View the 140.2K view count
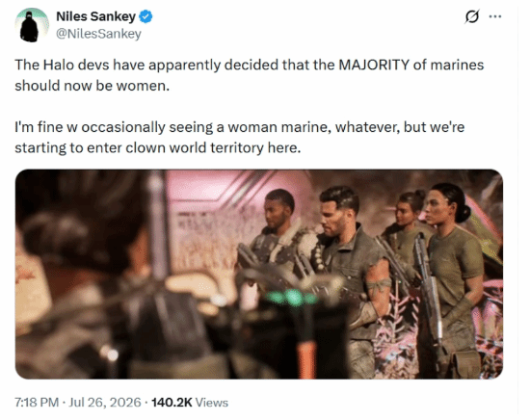This screenshot has height=420, width=530. (x=172, y=403)
